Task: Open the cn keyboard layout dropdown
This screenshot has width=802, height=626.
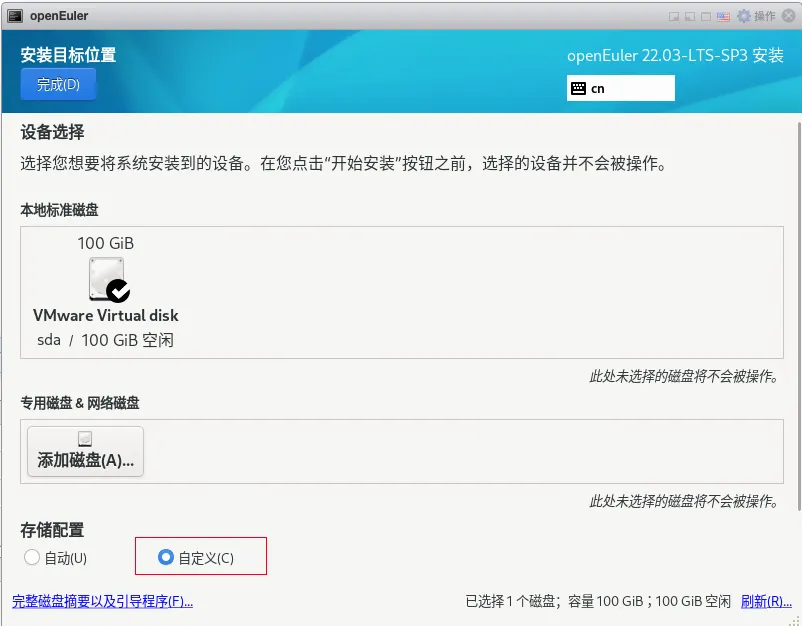Action: 620,88
